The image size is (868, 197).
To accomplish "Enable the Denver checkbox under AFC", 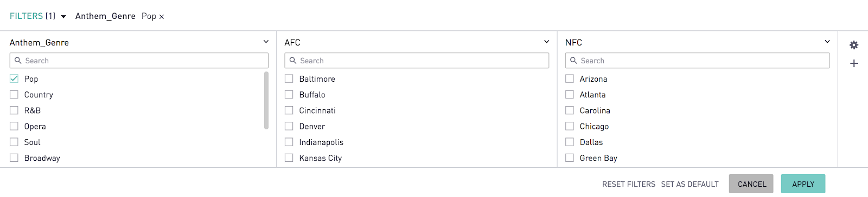I will pos(289,126).
